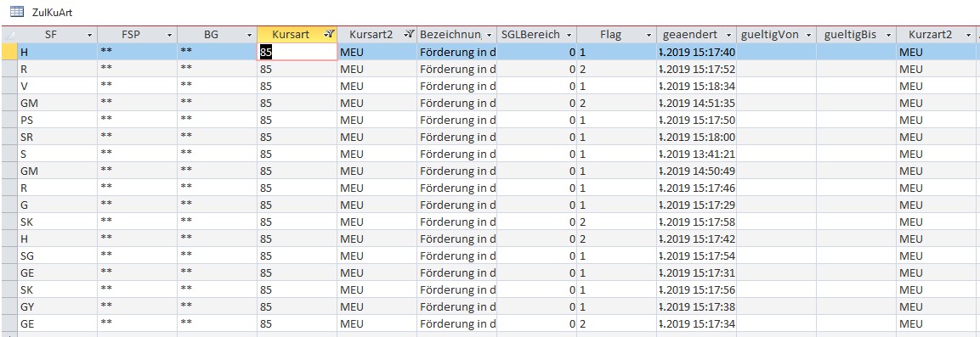The width and height of the screenshot is (980, 337).
Task: Open the Flag column dropdown arrow
Action: click(x=649, y=36)
